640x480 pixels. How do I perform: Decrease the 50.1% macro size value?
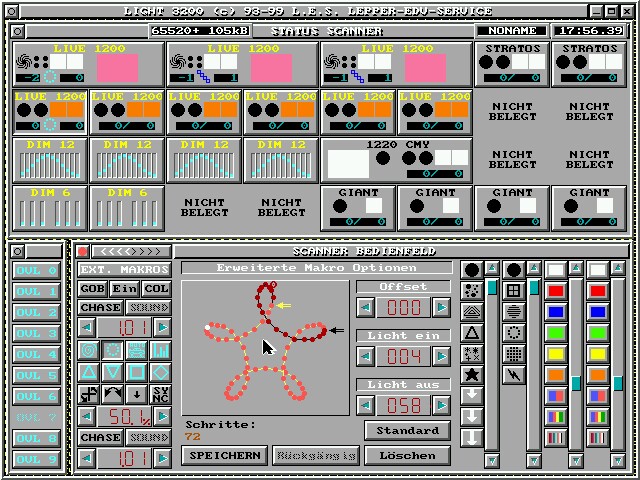click(x=87, y=416)
